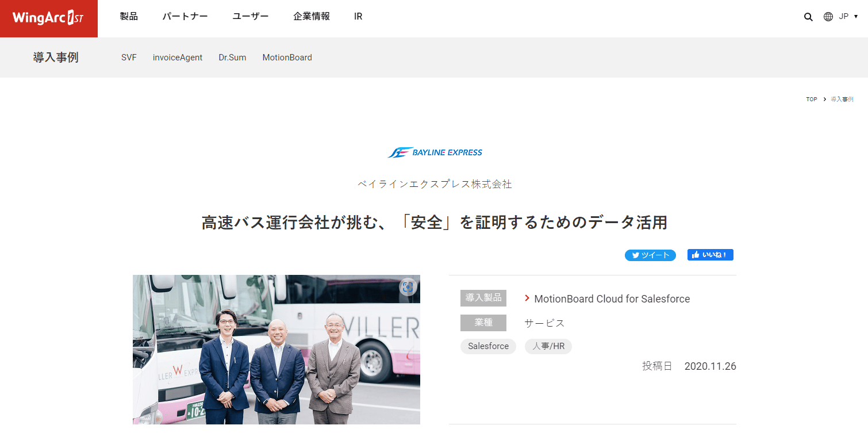The width and height of the screenshot is (868, 448).
Task: Click the Salesforce tag
Action: 488,346
